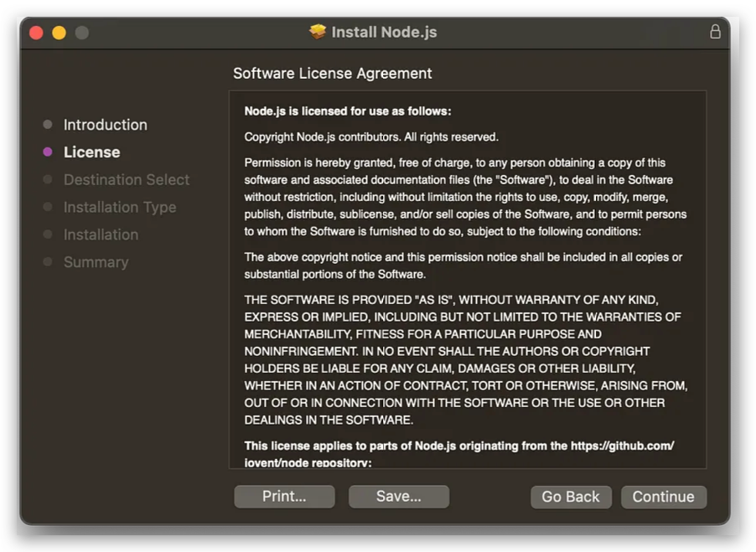756x552 pixels.
Task: Click the github.com joyent/node repository line
Action: click(459, 454)
